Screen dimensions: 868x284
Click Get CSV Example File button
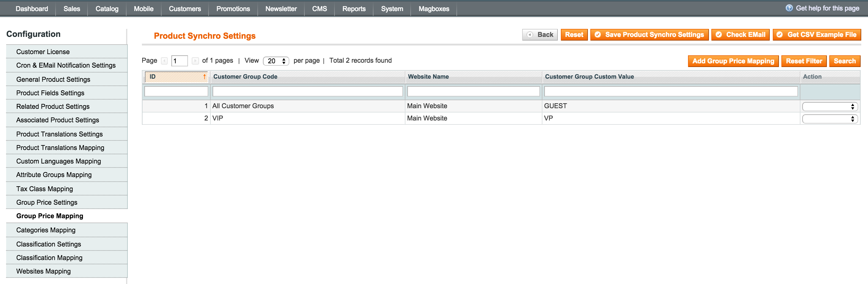pos(817,35)
